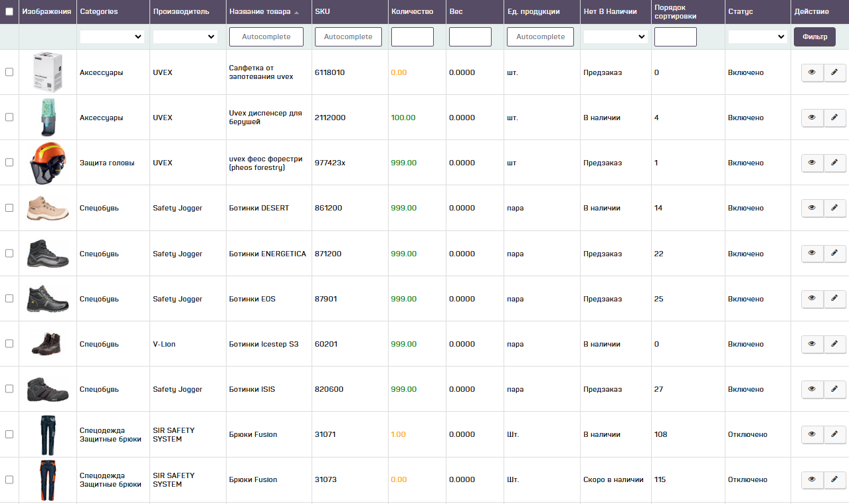Open the Ботинки DESERT beige boot image
Screen dimensions: 849x504
[x=47, y=208]
